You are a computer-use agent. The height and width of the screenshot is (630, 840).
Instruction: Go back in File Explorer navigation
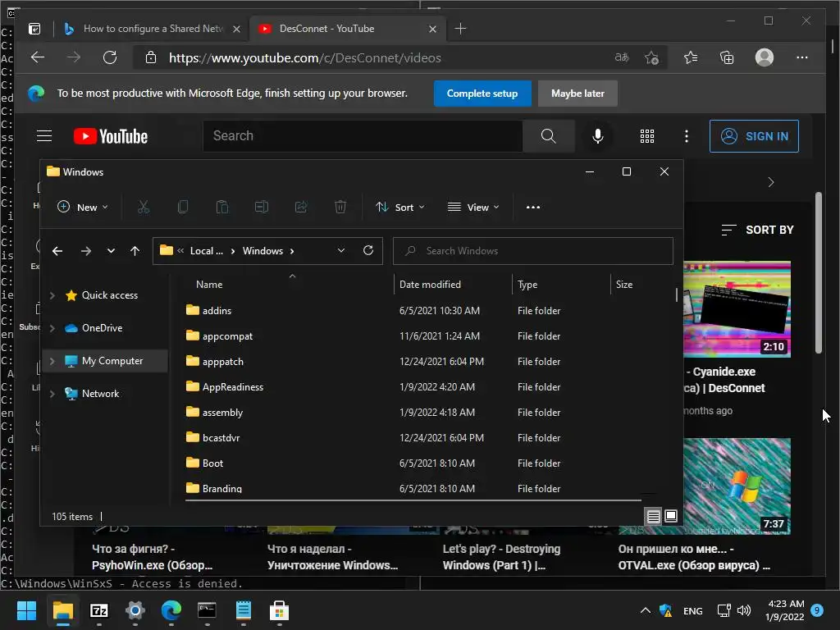coord(57,251)
